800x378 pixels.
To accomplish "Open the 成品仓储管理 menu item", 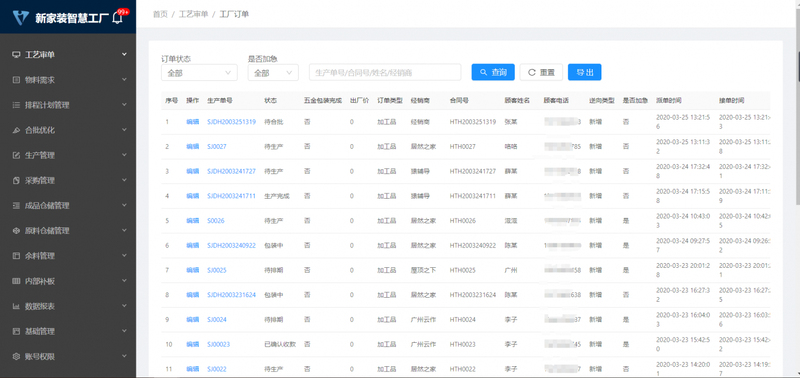I will tap(68, 206).
